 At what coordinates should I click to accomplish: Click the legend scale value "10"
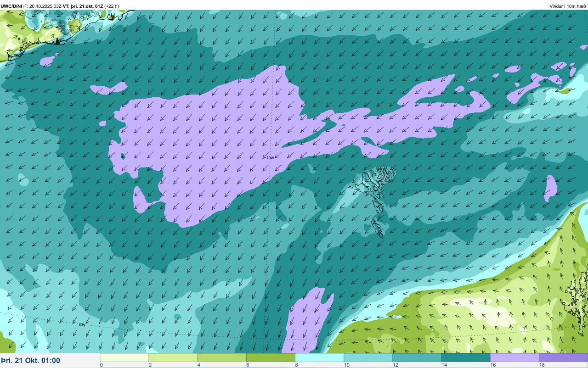pyautogui.click(x=346, y=365)
